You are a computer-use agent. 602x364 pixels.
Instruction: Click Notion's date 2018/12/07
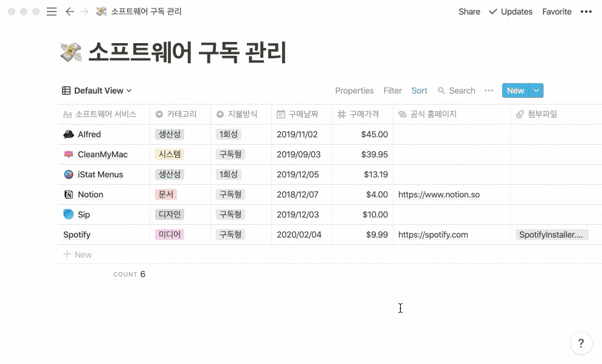297,194
